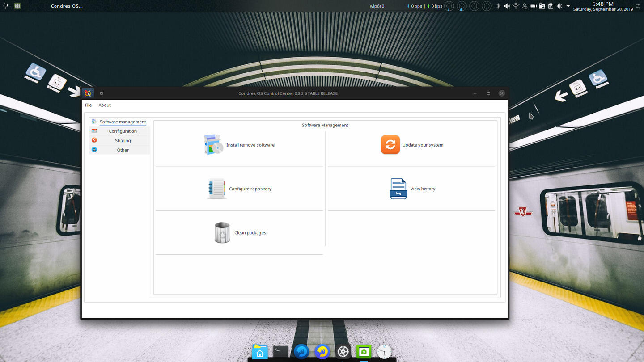
Task: Open the File menu
Action: [x=89, y=105]
